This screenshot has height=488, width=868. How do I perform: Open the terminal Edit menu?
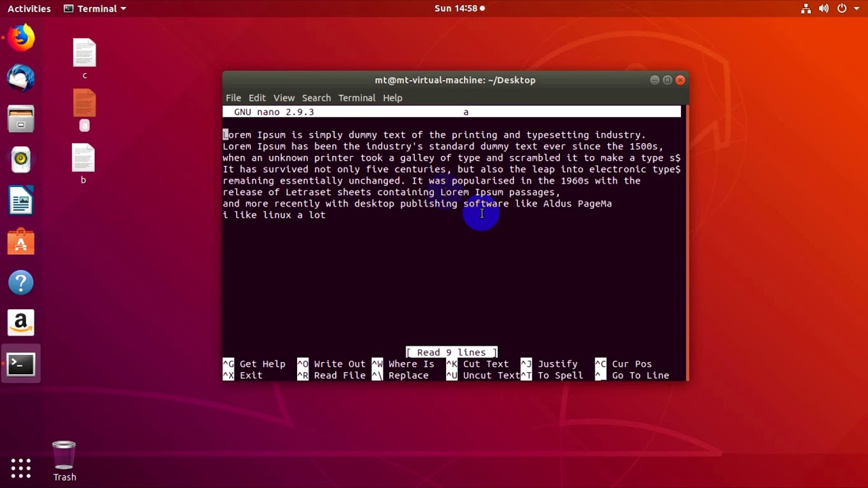(257, 98)
